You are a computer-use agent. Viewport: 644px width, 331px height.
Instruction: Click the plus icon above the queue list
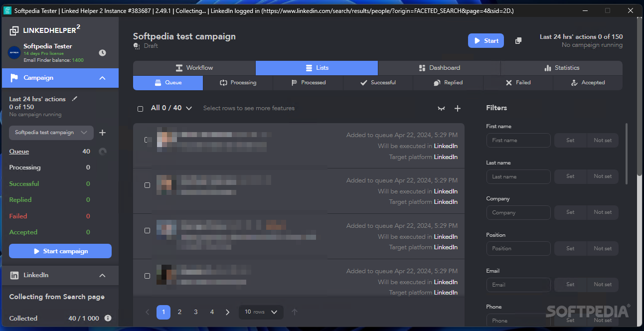pyautogui.click(x=458, y=108)
